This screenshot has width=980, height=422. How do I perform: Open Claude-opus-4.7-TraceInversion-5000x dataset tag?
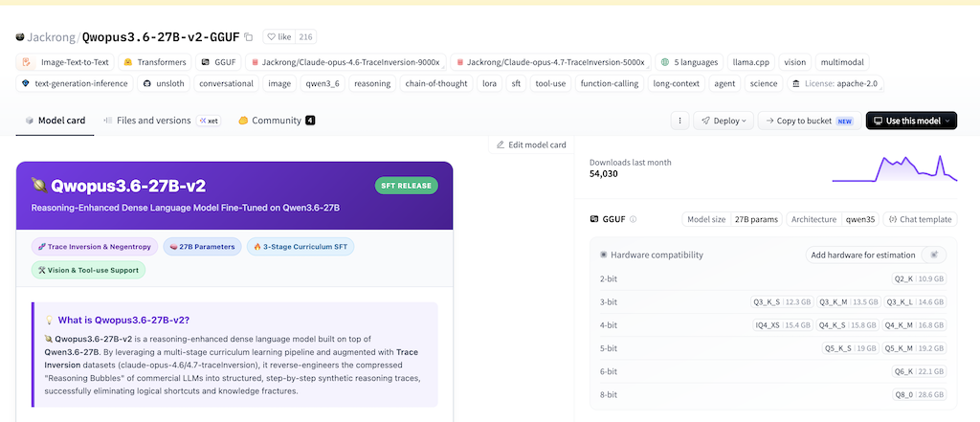click(x=550, y=62)
